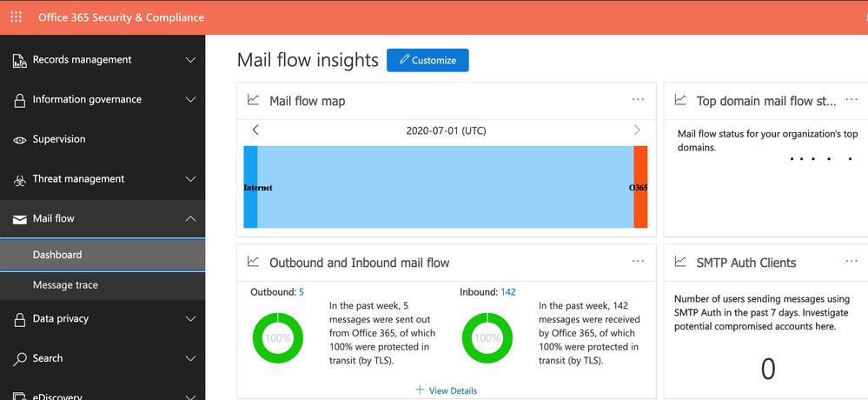The image size is (868, 400).
Task: Expand Data privacy section
Action: point(190,318)
